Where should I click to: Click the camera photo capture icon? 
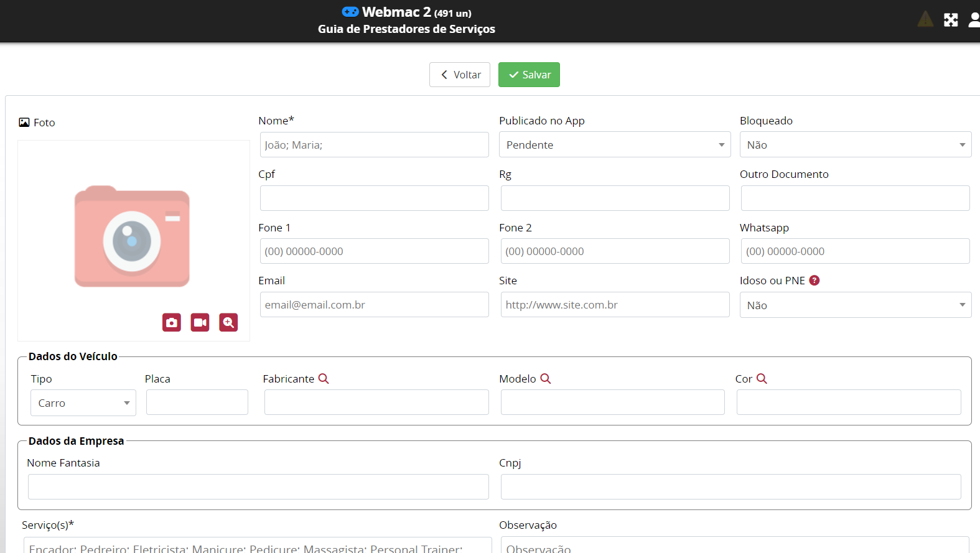coord(172,322)
